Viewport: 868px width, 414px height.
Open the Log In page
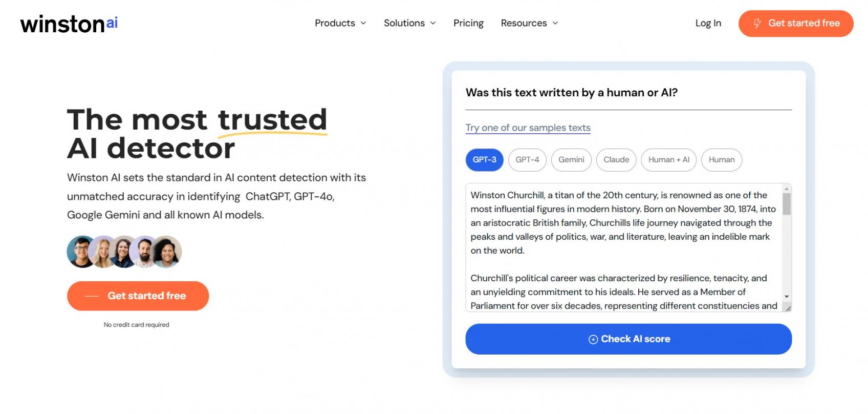tap(708, 24)
